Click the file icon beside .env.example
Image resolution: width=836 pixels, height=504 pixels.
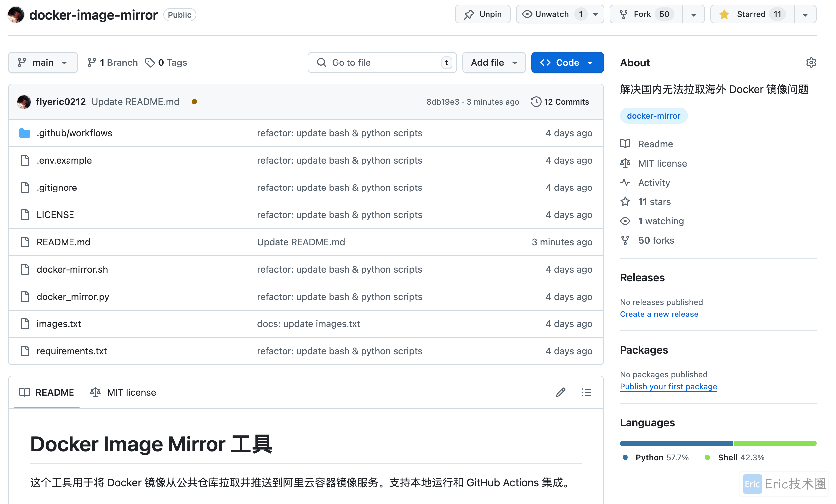click(x=24, y=160)
